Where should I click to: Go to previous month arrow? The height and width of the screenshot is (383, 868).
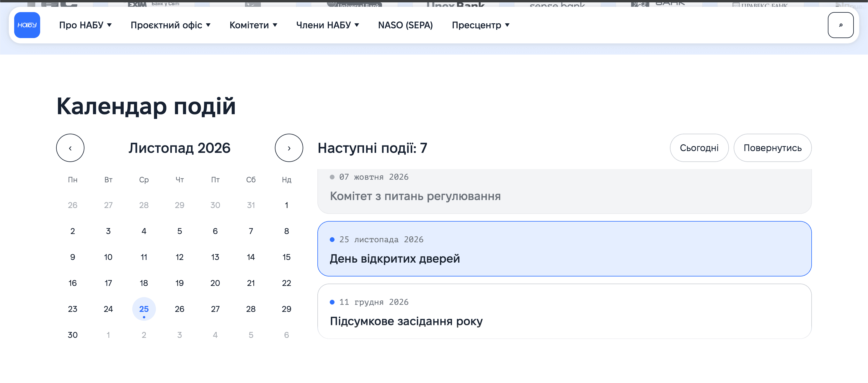click(70, 148)
